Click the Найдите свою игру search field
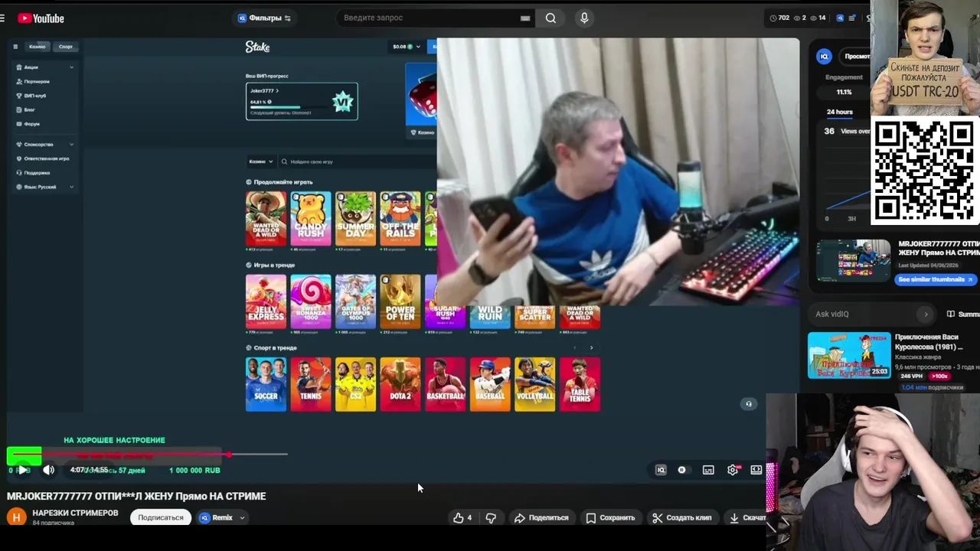The image size is (980, 551). pos(357,161)
